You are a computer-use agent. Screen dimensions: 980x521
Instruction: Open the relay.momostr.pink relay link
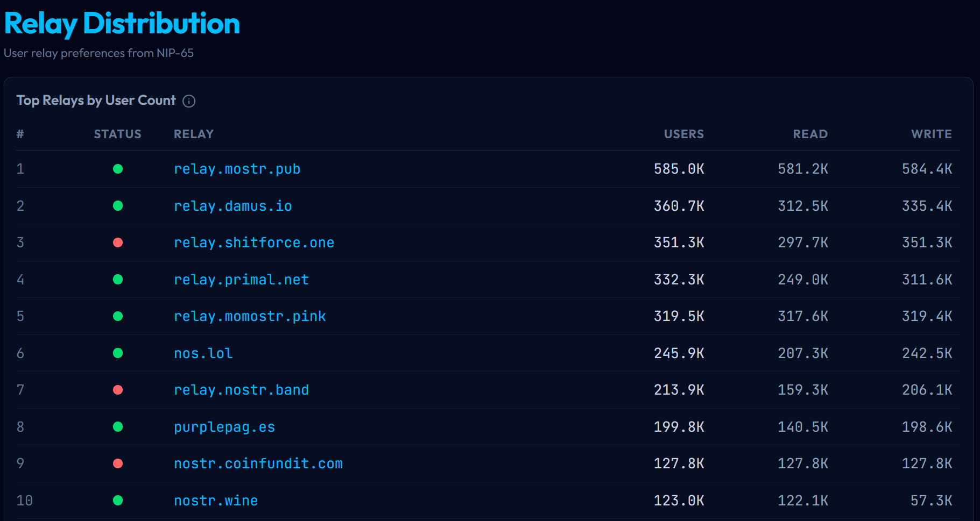(250, 316)
